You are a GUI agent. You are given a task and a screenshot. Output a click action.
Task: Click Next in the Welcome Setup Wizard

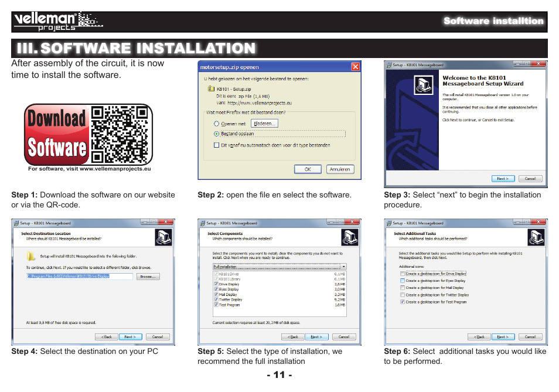pos(503,179)
